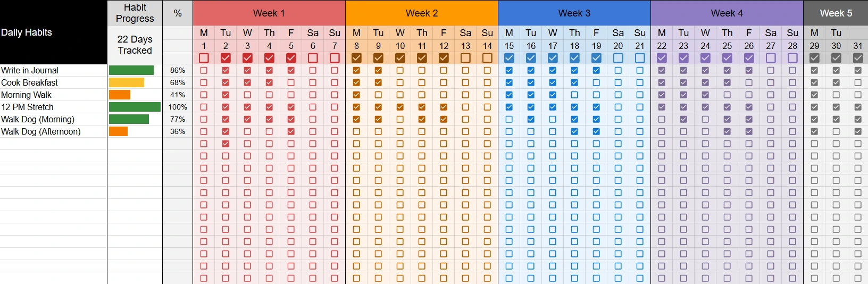The height and width of the screenshot is (284, 868).
Task: Check Morning Walk for day 31
Action: click(858, 95)
